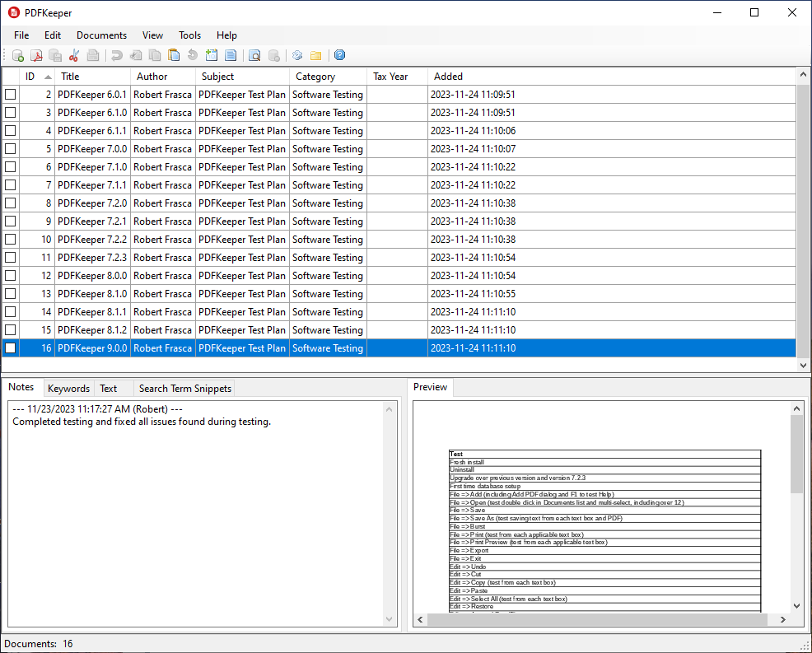812x653 pixels.
Task: Open the File menu
Action: [21, 35]
